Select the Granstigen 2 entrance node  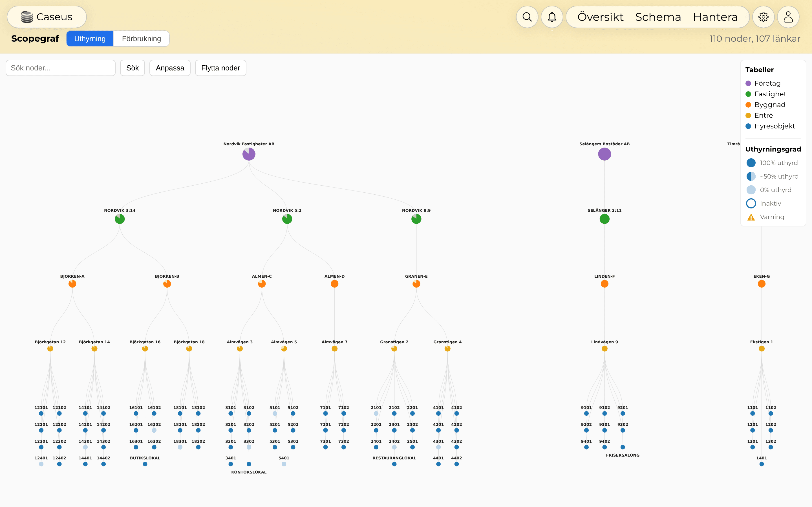coord(394,348)
